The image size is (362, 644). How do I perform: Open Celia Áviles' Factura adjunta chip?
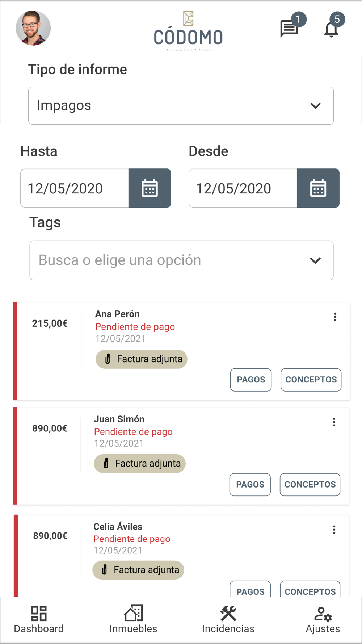(138, 570)
